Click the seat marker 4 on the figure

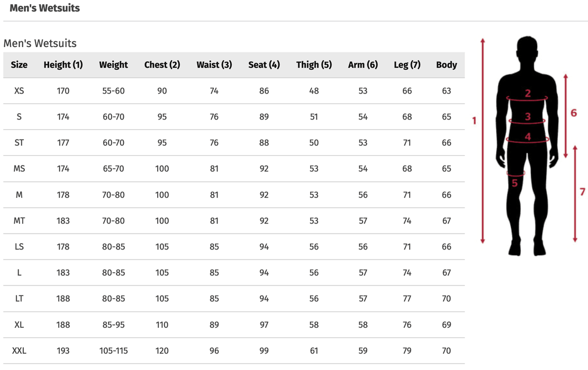528,137
